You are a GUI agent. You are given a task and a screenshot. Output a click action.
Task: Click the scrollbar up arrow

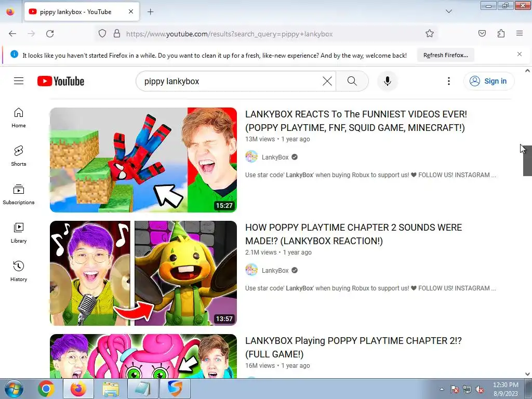[527, 71]
